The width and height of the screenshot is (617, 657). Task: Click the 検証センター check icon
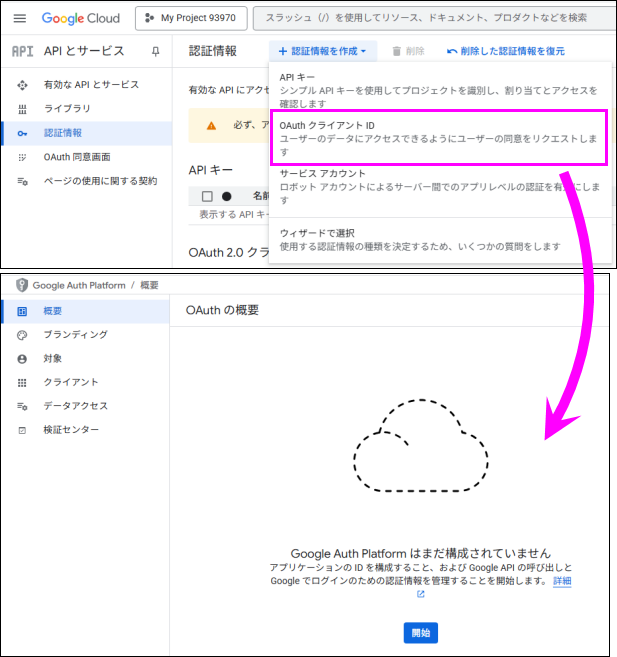coord(22,430)
